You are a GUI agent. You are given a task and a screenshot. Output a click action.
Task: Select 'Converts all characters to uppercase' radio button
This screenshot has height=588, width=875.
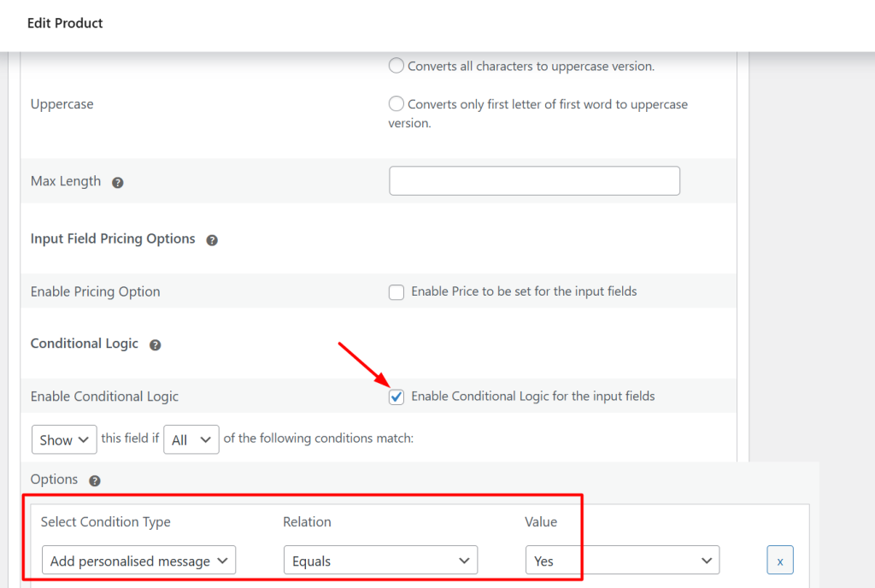click(396, 66)
